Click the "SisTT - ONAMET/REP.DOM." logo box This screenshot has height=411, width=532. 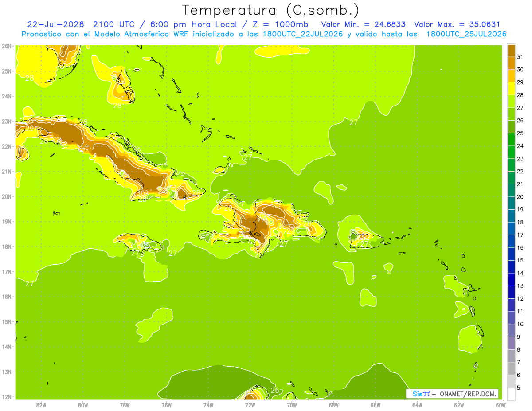[452, 394]
